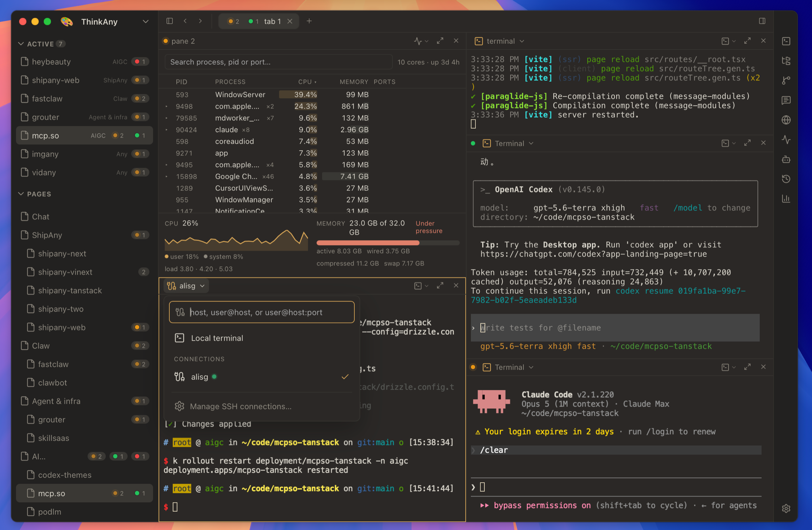Viewport: 812px width, 530px height.
Task: Maximize the alisg pane with expand icon
Action: 440,286
